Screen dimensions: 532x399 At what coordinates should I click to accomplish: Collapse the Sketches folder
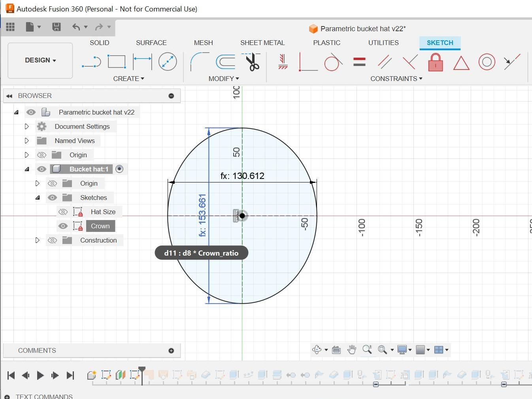[x=38, y=198]
